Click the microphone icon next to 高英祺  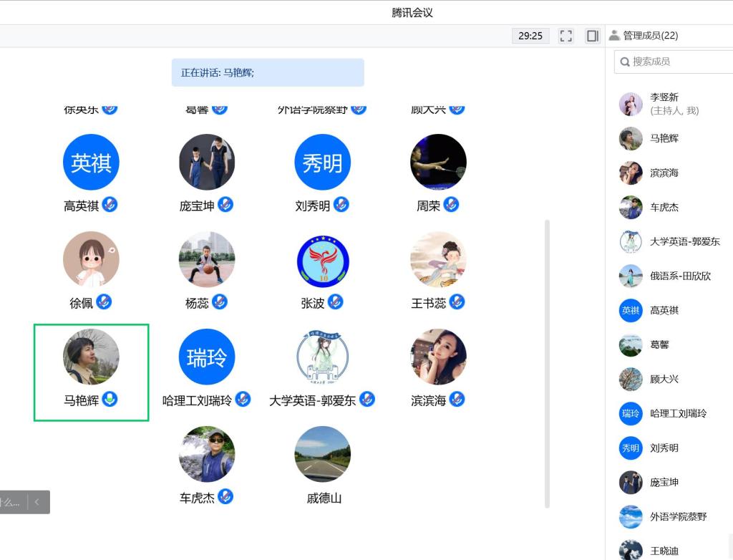(x=110, y=205)
